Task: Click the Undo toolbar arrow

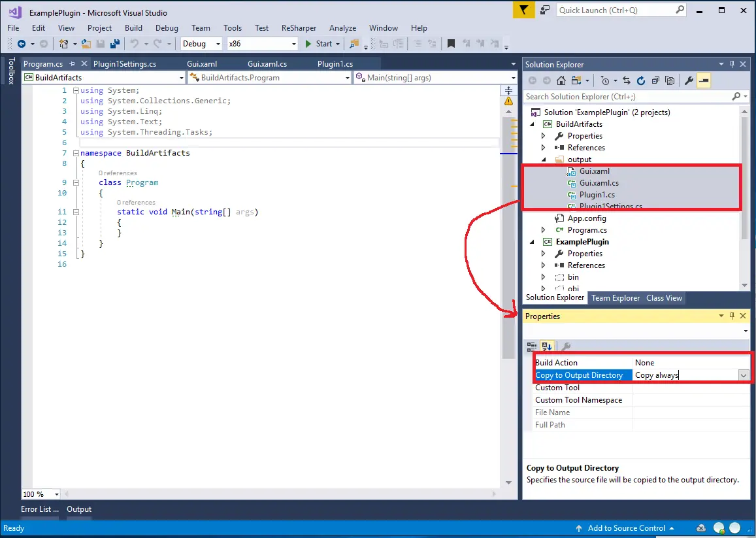Action: 135,44
